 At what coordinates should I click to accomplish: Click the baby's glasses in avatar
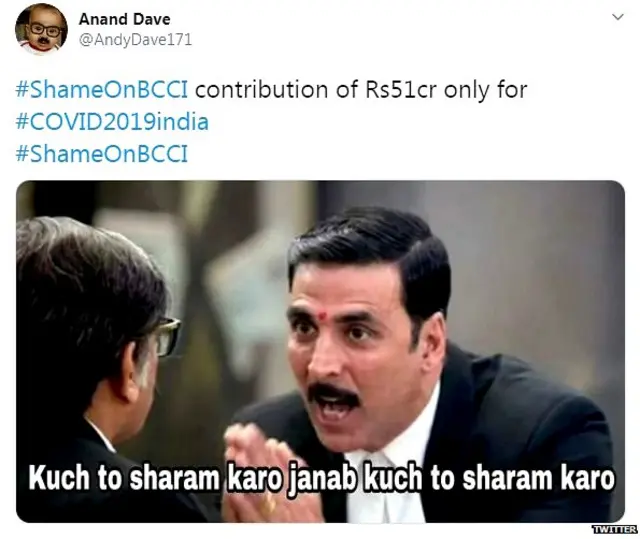44,30
